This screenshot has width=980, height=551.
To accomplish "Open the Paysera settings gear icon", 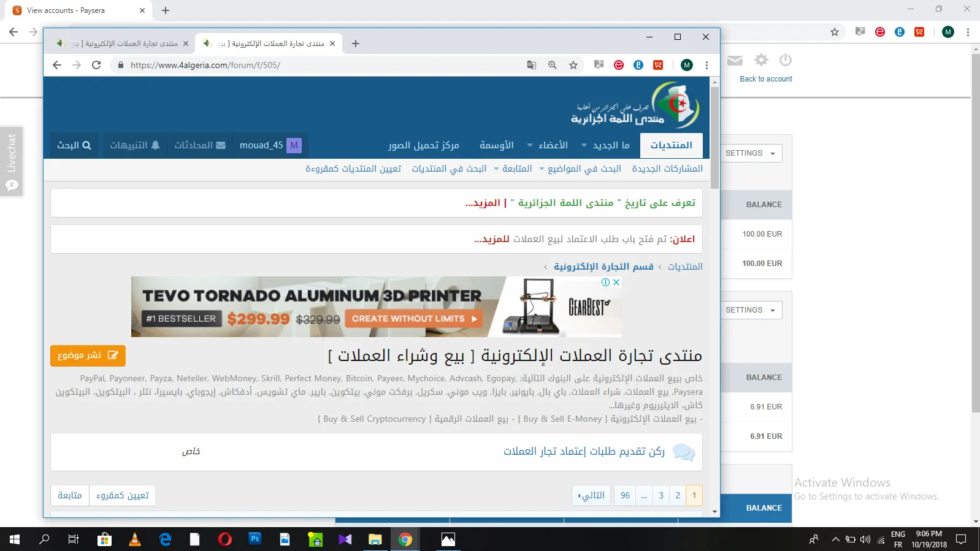I will (x=761, y=60).
